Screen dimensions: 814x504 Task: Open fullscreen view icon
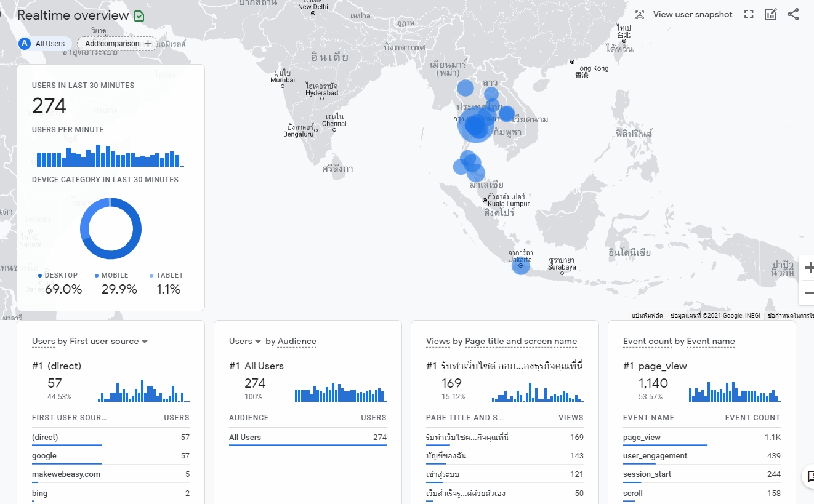pos(749,15)
